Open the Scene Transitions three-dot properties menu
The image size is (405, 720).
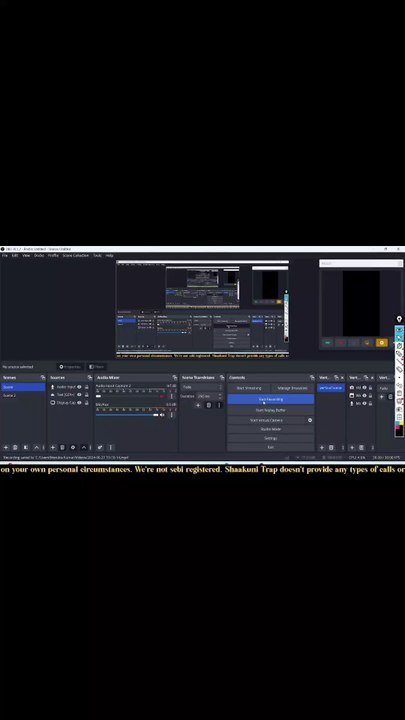tap(219, 405)
